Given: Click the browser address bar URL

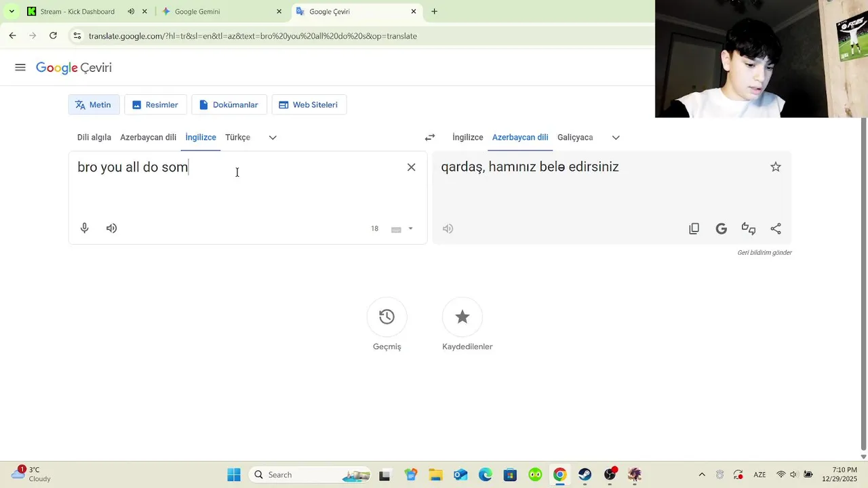Looking at the screenshot, I should [253, 36].
